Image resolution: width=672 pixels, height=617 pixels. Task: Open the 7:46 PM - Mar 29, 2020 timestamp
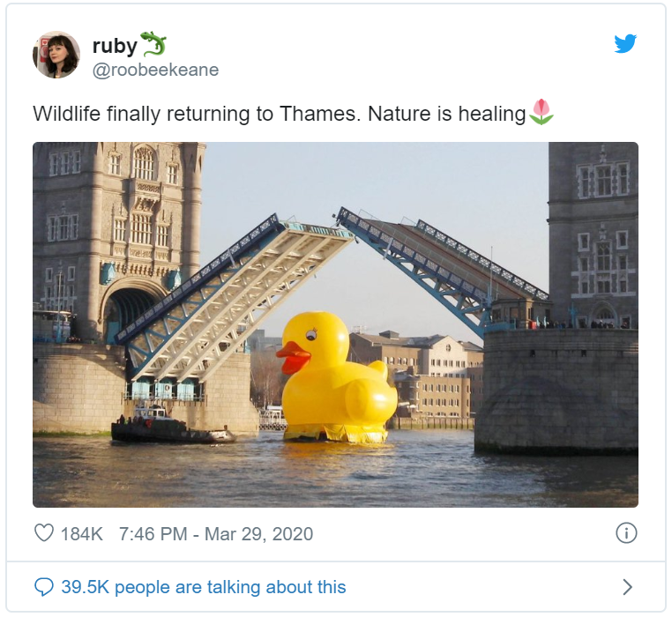click(x=216, y=534)
